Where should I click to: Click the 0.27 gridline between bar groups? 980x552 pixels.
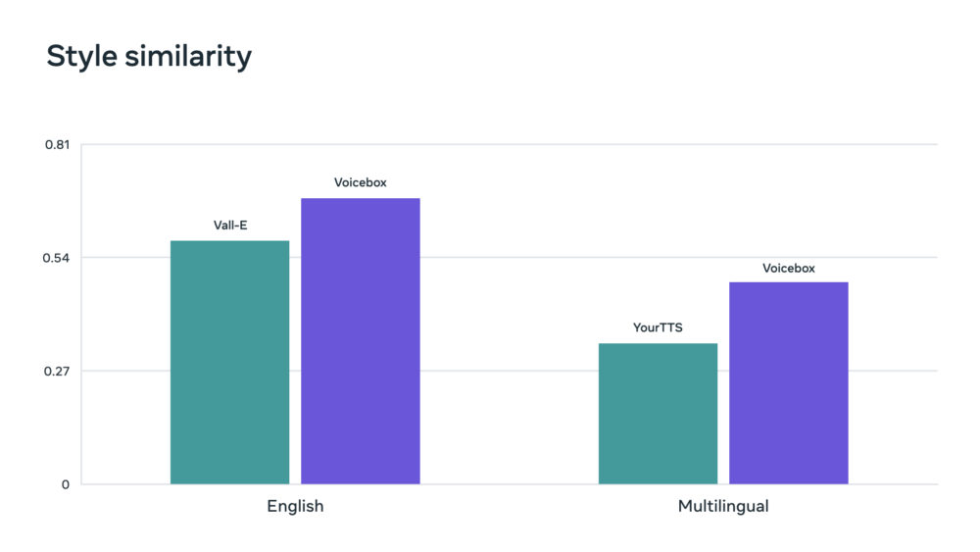[510, 371]
